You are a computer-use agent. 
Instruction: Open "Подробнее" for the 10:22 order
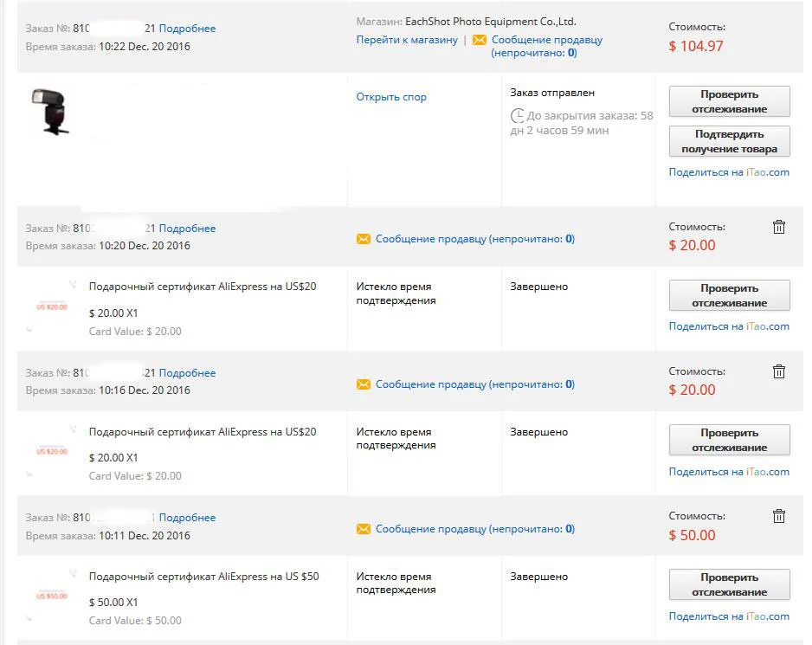click(187, 29)
